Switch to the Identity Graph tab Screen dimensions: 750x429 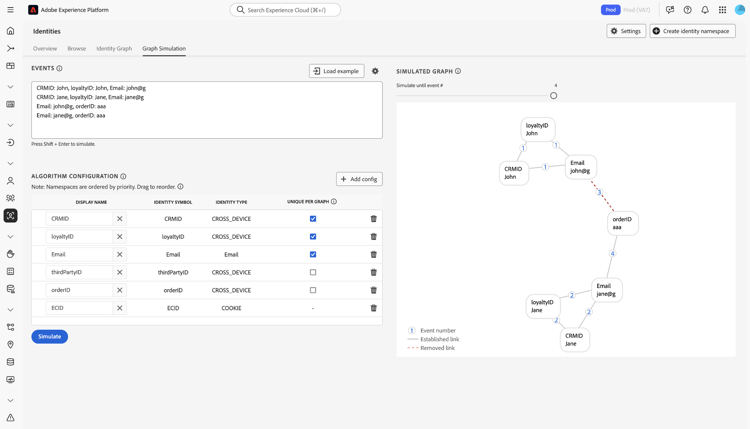pyautogui.click(x=114, y=48)
